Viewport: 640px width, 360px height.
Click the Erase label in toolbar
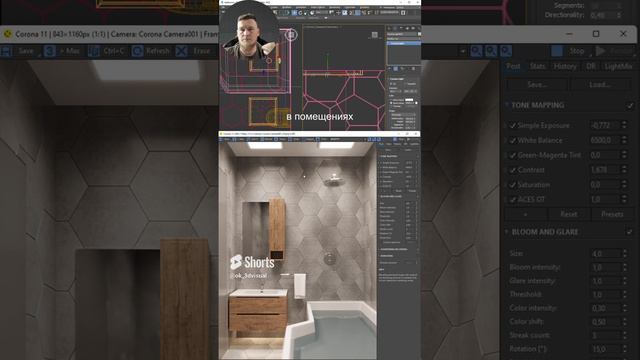[201, 51]
